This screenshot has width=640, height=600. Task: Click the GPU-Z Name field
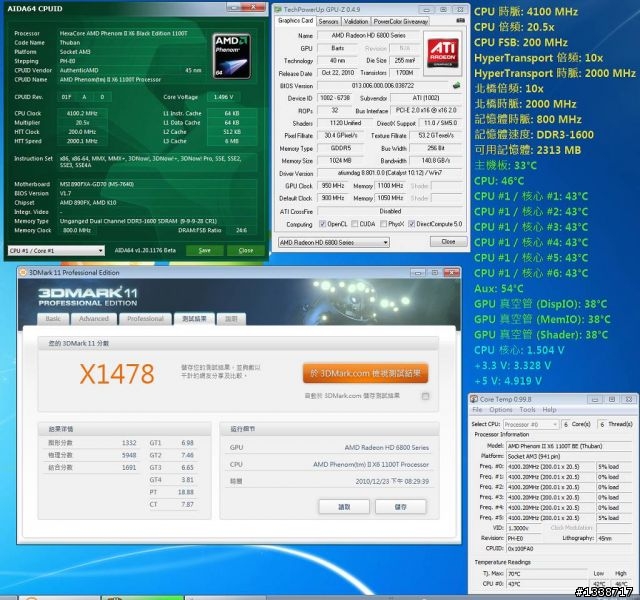pos(368,36)
